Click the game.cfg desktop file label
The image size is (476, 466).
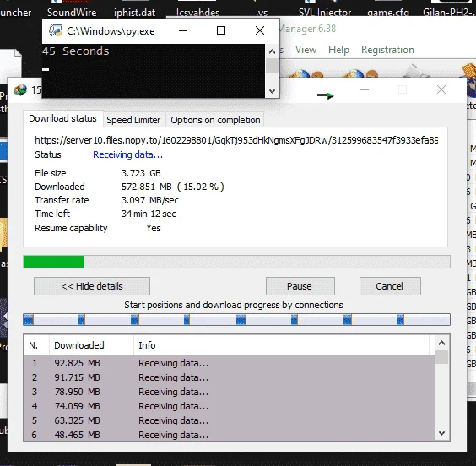coord(388,13)
